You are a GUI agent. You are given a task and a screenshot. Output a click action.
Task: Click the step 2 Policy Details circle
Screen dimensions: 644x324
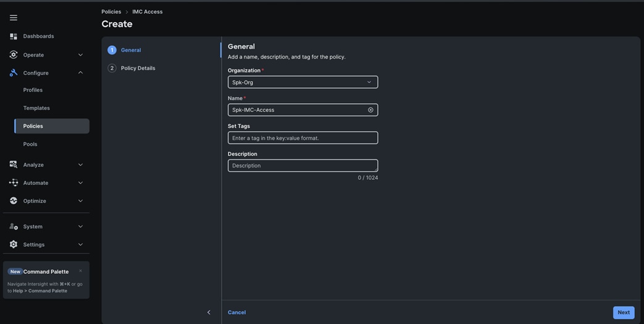(112, 68)
